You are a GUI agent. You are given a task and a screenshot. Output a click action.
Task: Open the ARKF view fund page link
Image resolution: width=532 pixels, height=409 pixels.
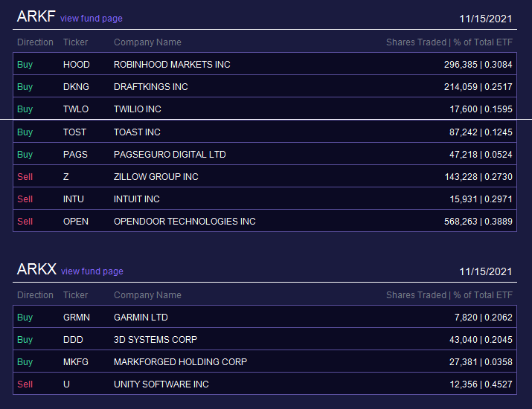tap(92, 19)
